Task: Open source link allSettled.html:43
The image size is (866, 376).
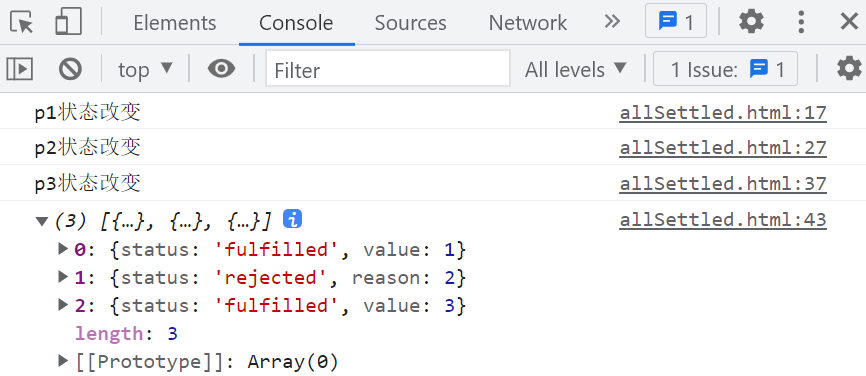Action: click(x=723, y=220)
